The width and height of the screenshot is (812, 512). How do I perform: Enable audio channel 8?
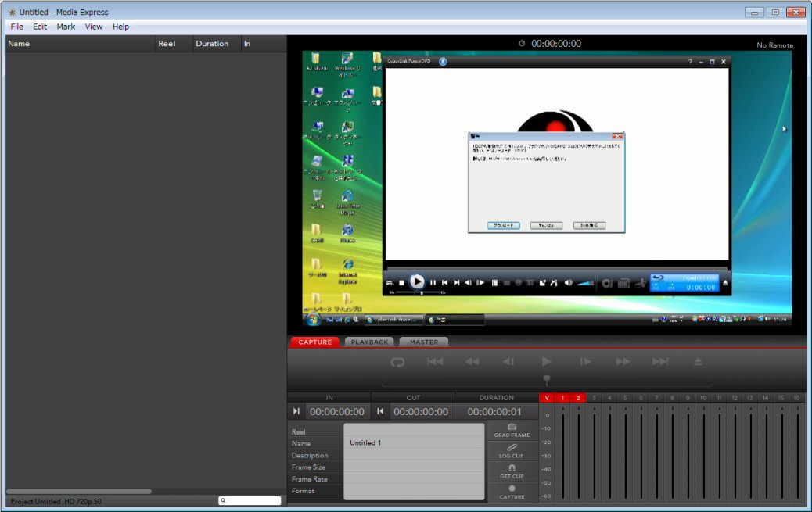coord(672,398)
